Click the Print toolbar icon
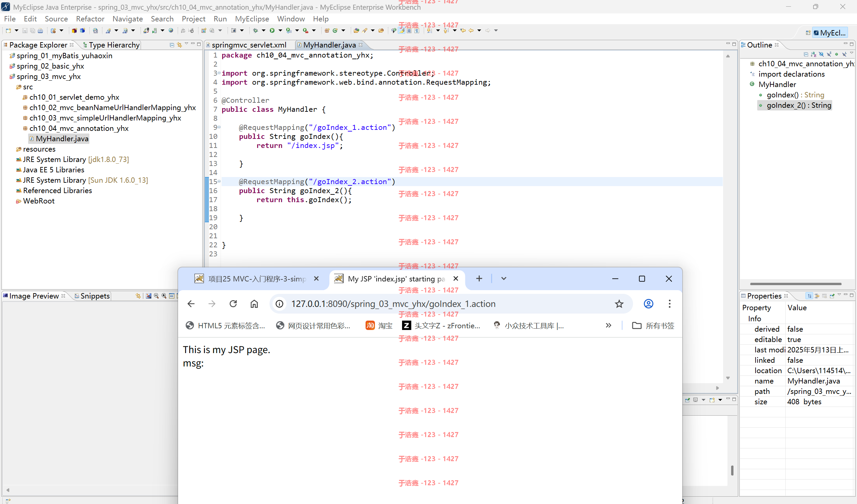The height and width of the screenshot is (504, 857). tap(41, 30)
